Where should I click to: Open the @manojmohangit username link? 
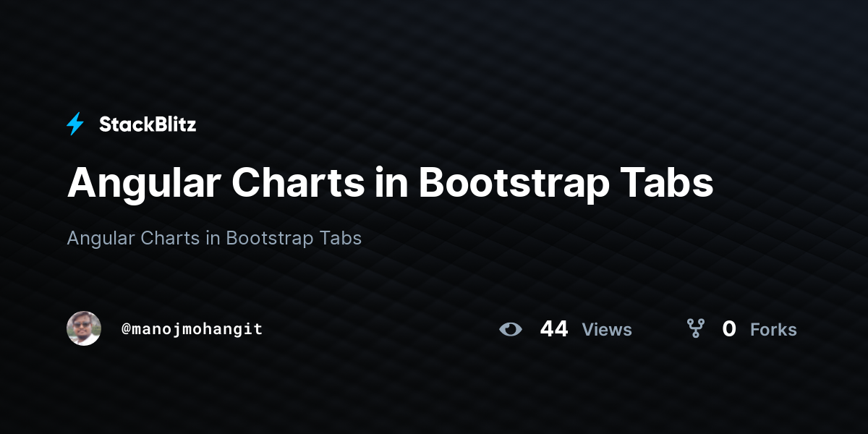pos(192,329)
